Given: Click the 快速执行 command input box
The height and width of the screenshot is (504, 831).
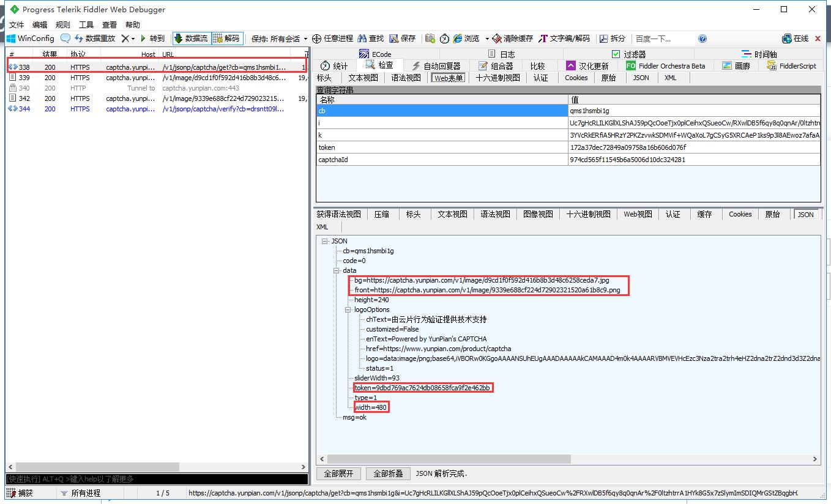Looking at the screenshot, I should pos(157,480).
